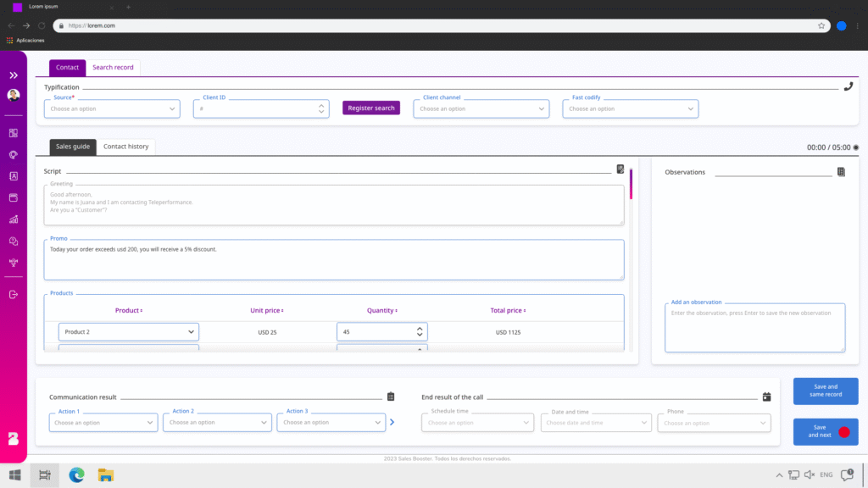Open the user avatar in the sidebar

[14, 96]
